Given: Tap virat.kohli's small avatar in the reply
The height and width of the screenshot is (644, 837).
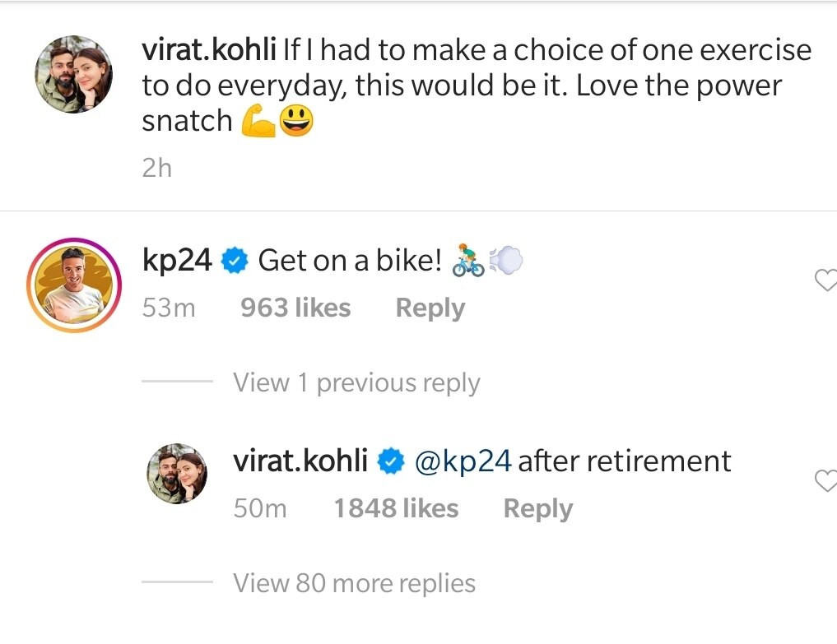Looking at the screenshot, I should click(175, 476).
